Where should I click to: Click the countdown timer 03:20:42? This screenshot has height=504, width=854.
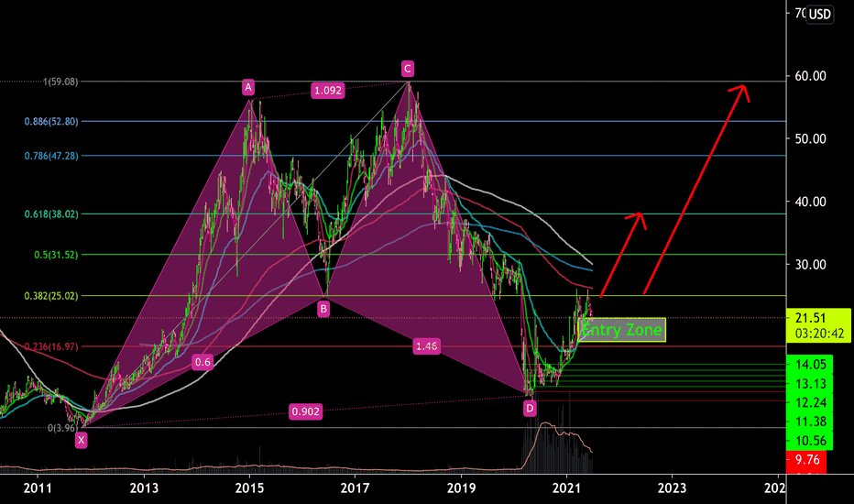pyautogui.click(x=820, y=334)
